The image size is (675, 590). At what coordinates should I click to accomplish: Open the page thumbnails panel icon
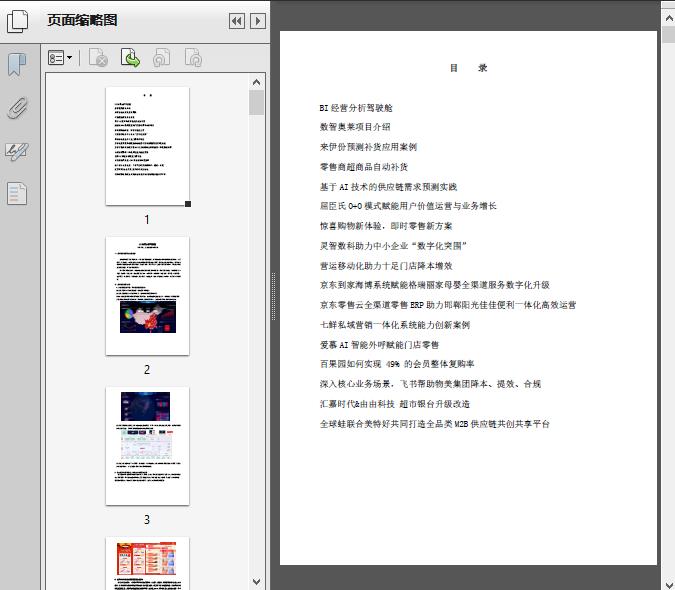click(x=17, y=22)
